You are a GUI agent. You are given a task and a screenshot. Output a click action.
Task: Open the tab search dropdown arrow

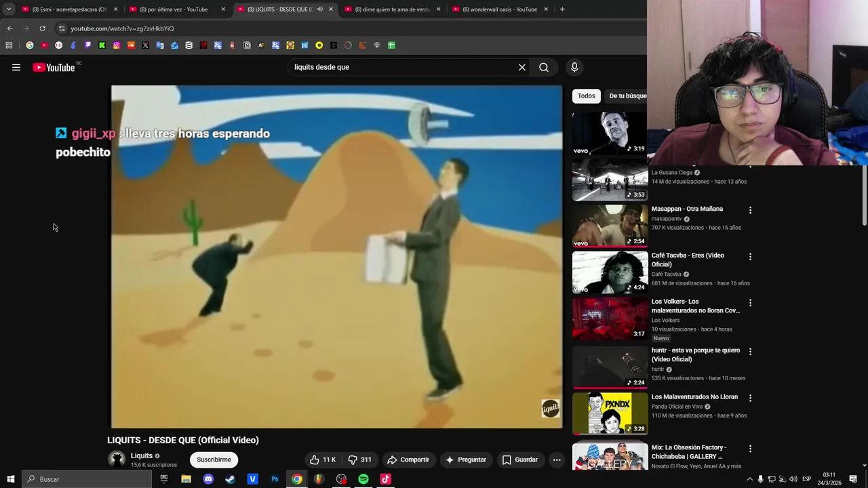(x=9, y=9)
